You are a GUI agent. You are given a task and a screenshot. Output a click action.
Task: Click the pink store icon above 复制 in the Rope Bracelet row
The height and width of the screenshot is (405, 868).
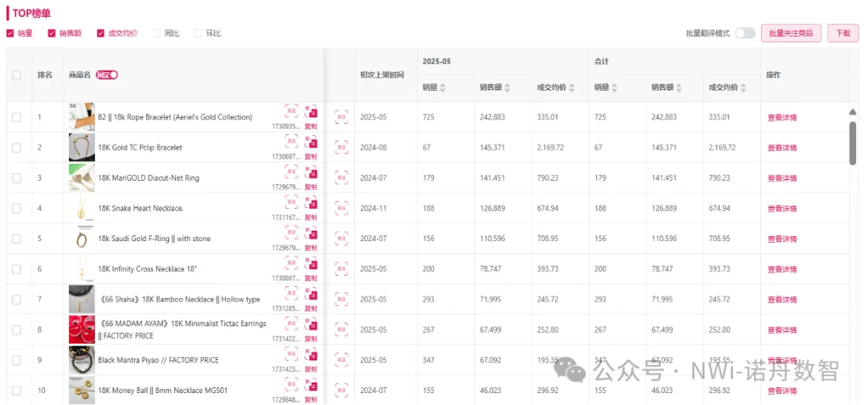coord(311,112)
